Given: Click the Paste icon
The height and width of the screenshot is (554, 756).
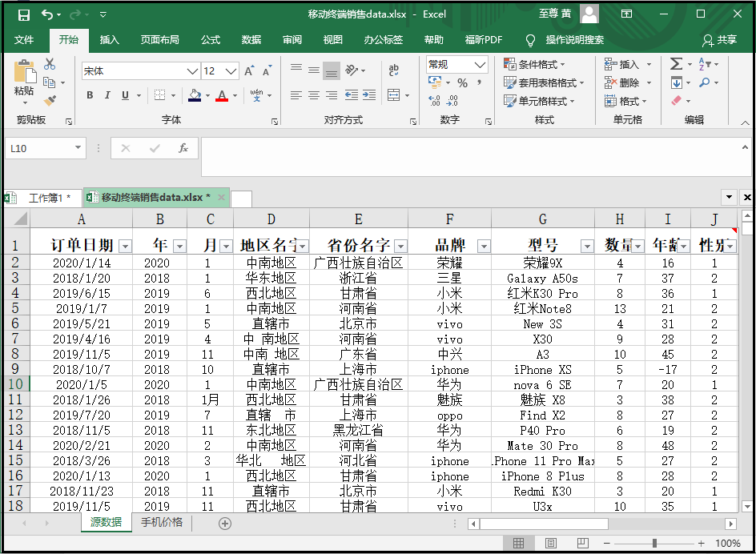Looking at the screenshot, I should click(x=25, y=72).
